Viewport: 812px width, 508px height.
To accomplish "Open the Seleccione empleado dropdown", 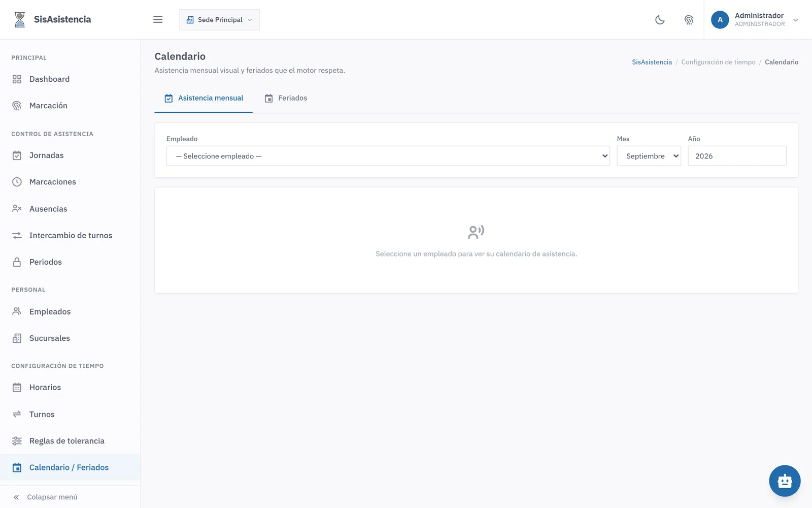I will (388, 156).
